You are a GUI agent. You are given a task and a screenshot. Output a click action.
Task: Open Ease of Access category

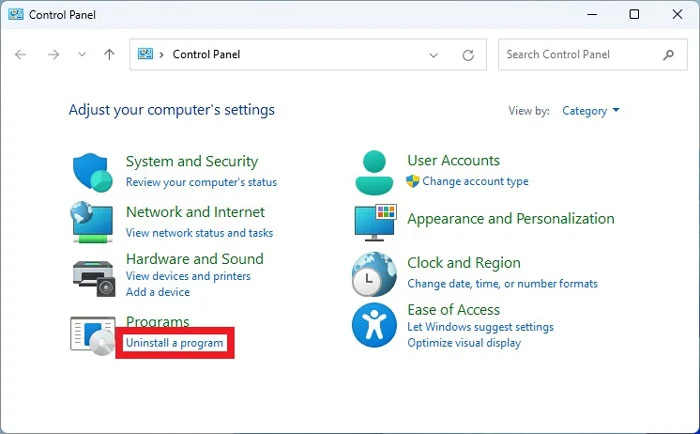[x=454, y=309]
